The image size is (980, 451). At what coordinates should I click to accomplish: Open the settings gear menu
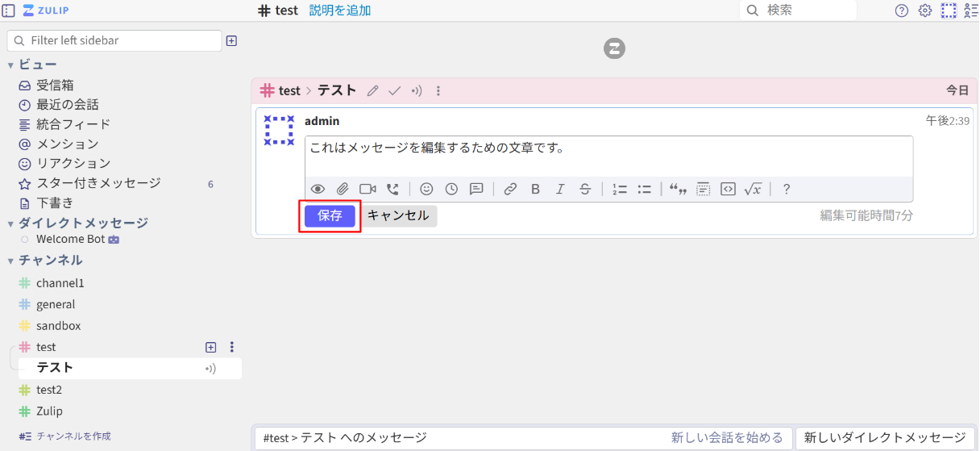(925, 10)
